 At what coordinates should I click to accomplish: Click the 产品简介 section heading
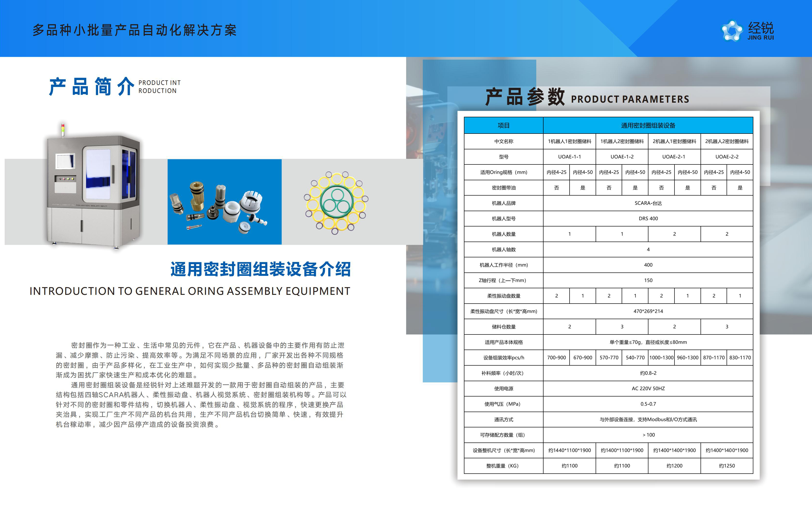pyautogui.click(x=91, y=87)
